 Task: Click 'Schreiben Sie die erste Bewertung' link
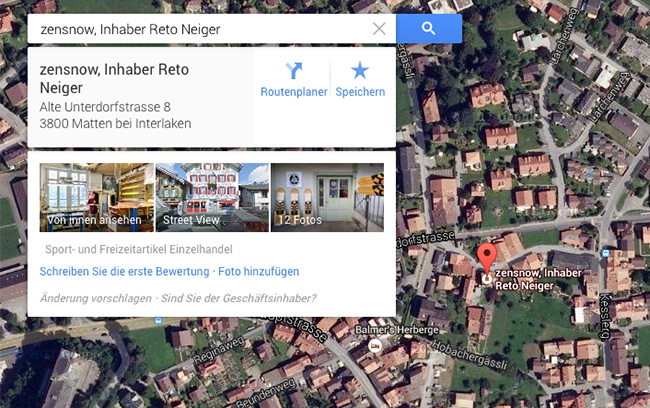124,272
